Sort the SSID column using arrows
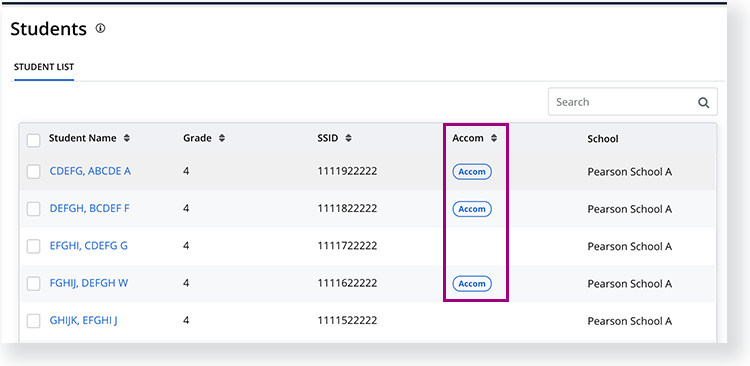The image size is (750, 366). [348, 138]
